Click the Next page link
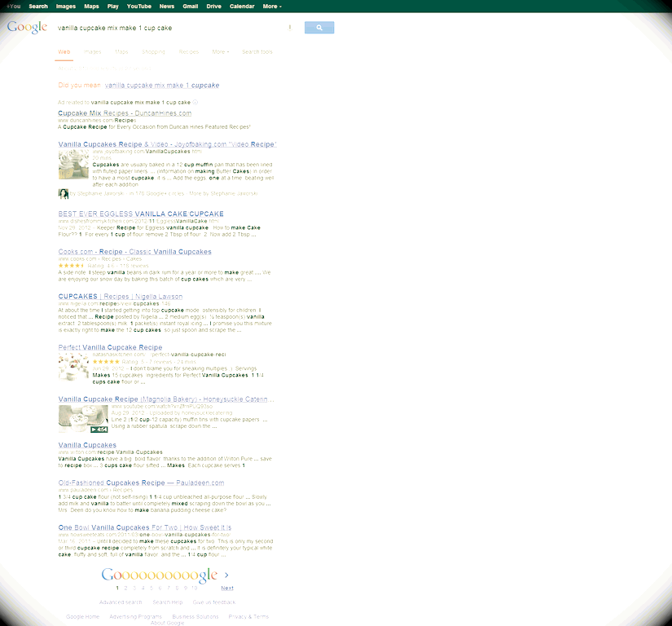672x626 pixels. point(227,589)
